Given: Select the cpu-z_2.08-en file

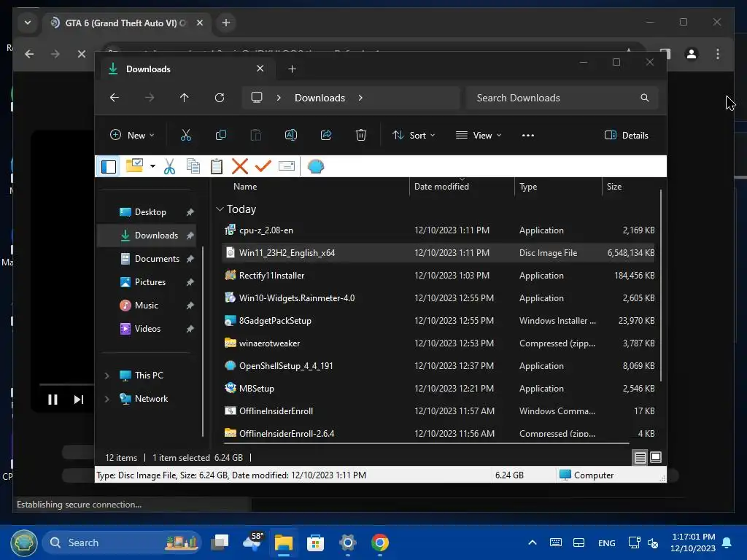Looking at the screenshot, I should 438,230.
